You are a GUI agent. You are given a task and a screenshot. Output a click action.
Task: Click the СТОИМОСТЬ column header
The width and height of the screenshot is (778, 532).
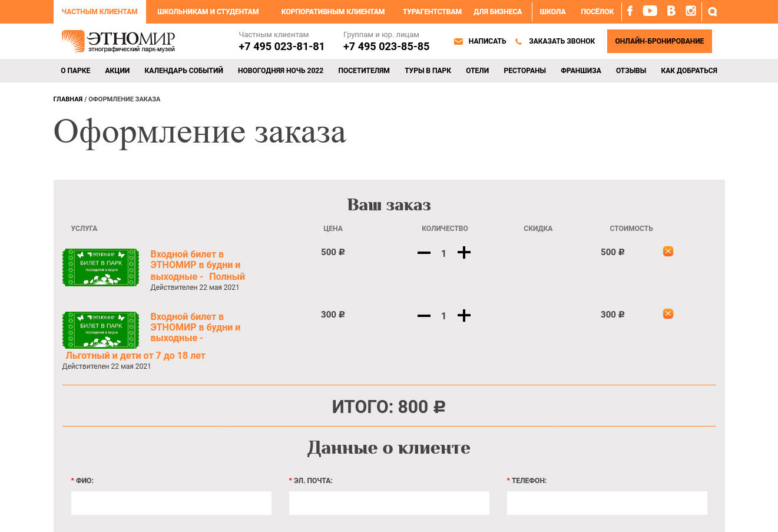tap(631, 229)
